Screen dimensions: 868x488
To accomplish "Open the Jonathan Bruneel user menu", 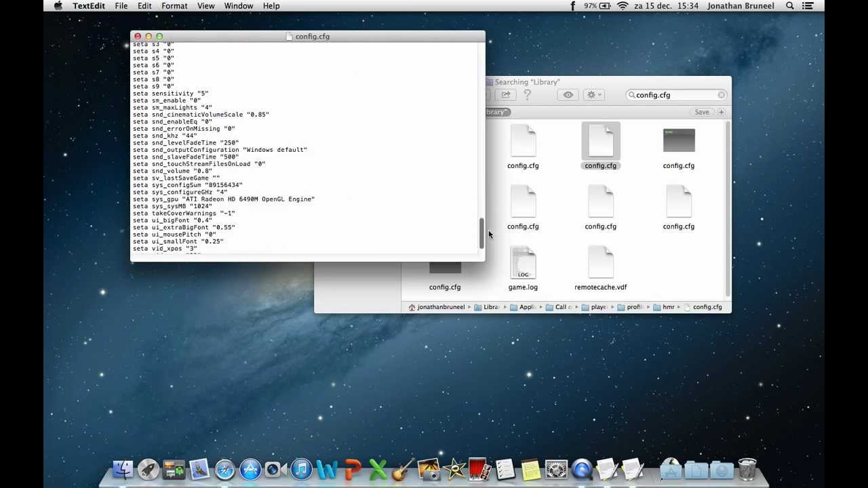I will point(741,5).
